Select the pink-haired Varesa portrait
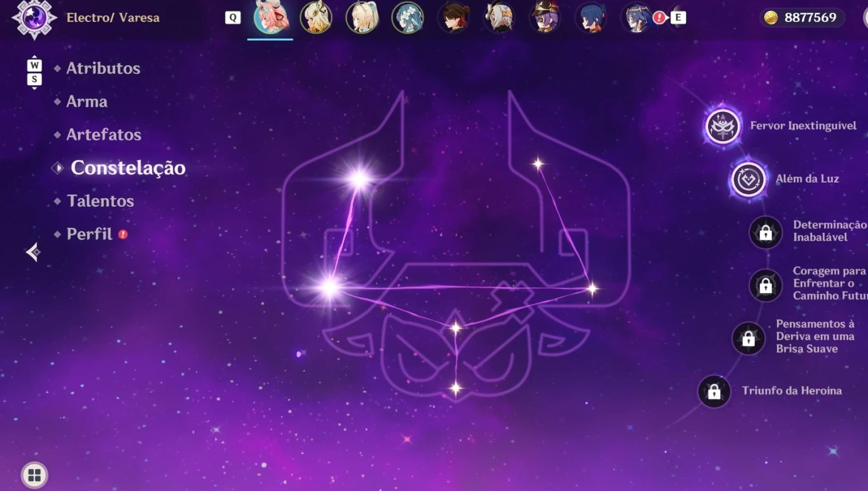Screen dimensions: 868x491 270,17
